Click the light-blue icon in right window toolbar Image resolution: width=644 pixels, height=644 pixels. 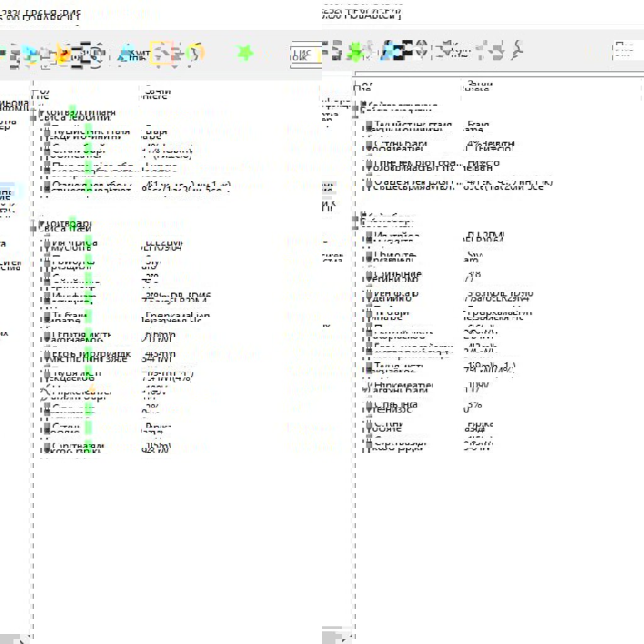coord(387,50)
